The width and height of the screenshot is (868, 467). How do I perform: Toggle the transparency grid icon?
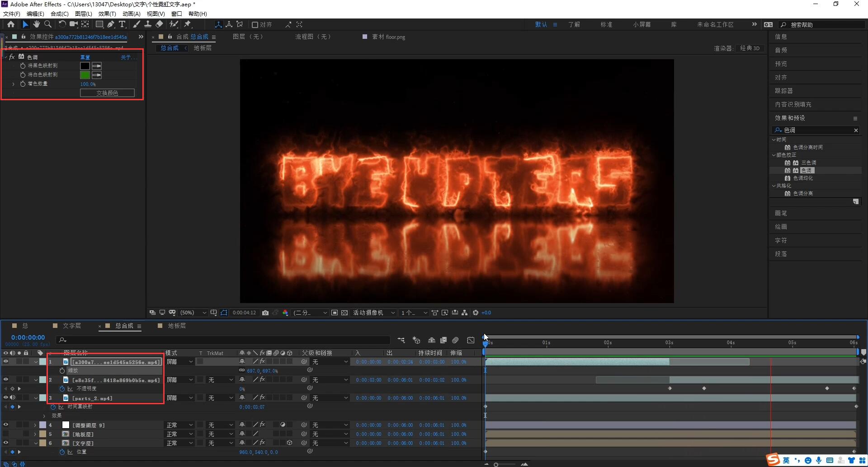click(344, 313)
